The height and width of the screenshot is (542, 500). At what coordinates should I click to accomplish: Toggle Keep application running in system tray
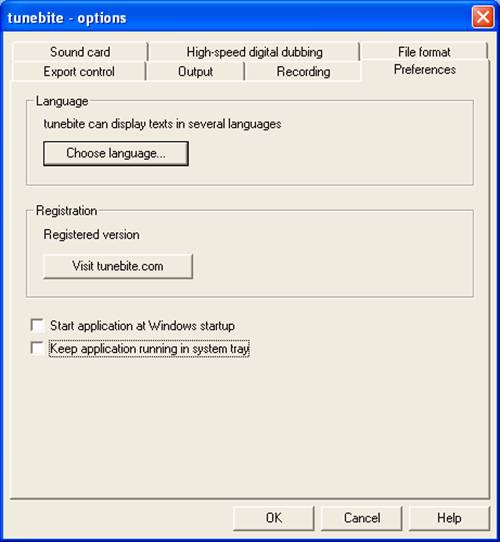37,348
